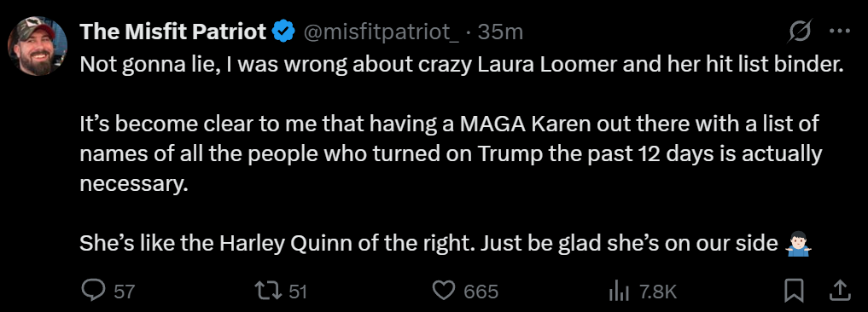Click the bearded man profile avatar

38,45
